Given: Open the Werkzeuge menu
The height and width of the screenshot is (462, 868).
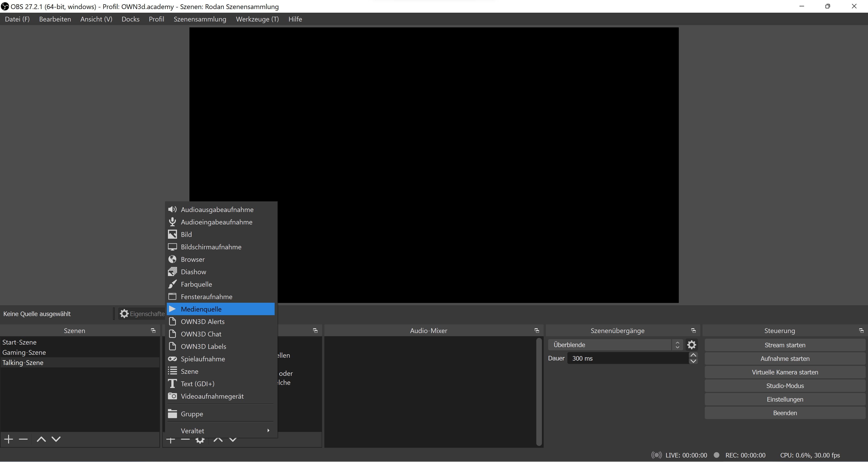Looking at the screenshot, I should pos(257,19).
